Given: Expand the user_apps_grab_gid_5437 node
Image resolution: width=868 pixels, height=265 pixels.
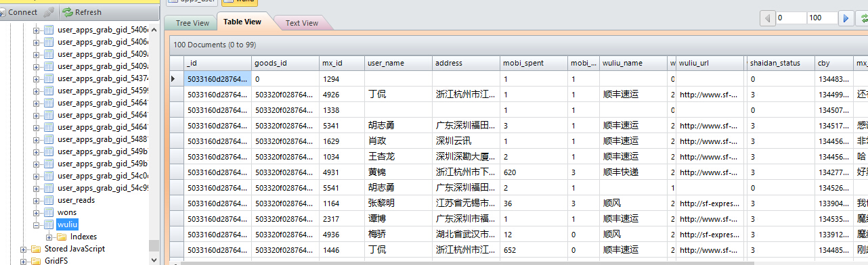Looking at the screenshot, I should tap(37, 78).
